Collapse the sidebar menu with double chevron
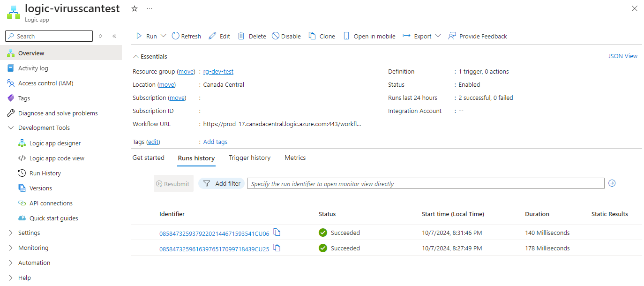This screenshot has height=286, width=644. [114, 36]
